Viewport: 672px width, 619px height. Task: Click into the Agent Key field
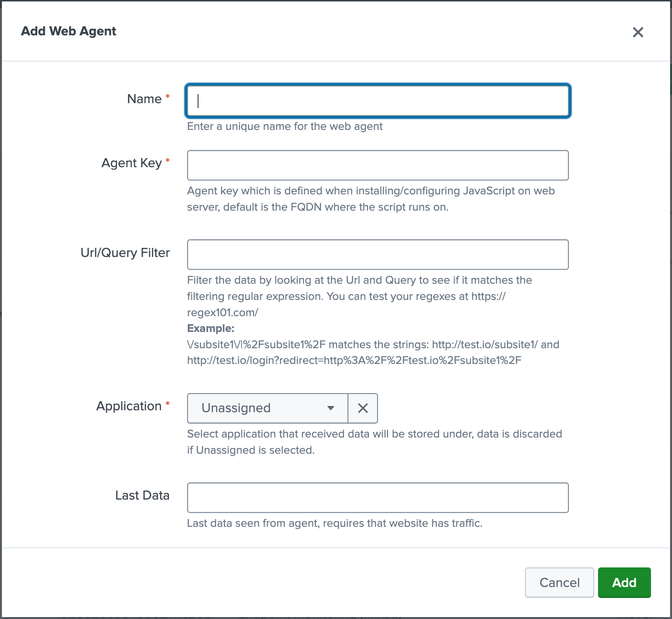point(378,165)
